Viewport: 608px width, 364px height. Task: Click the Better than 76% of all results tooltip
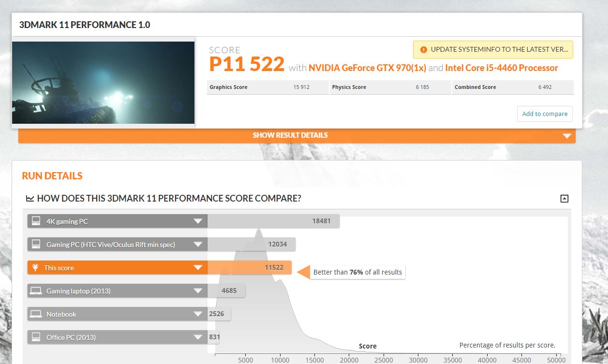[x=357, y=272]
